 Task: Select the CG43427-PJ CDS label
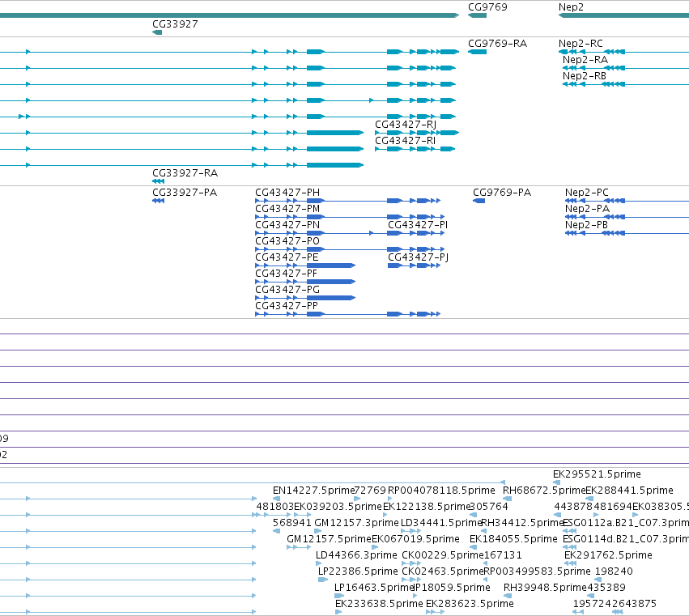pos(419,257)
